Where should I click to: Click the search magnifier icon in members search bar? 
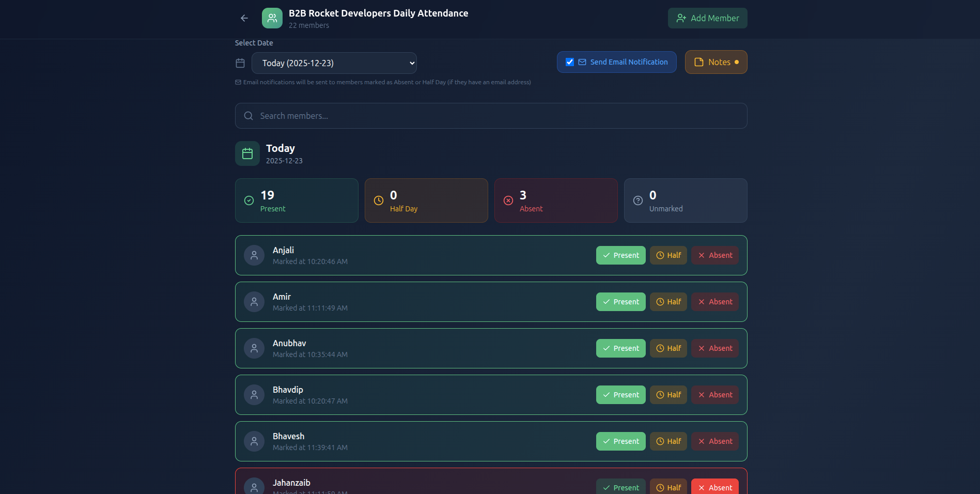click(248, 116)
